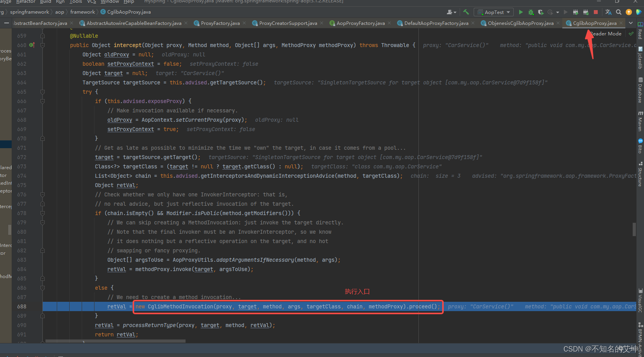Switch to ObjenesisCglibAopProxy.java tab

click(521, 23)
